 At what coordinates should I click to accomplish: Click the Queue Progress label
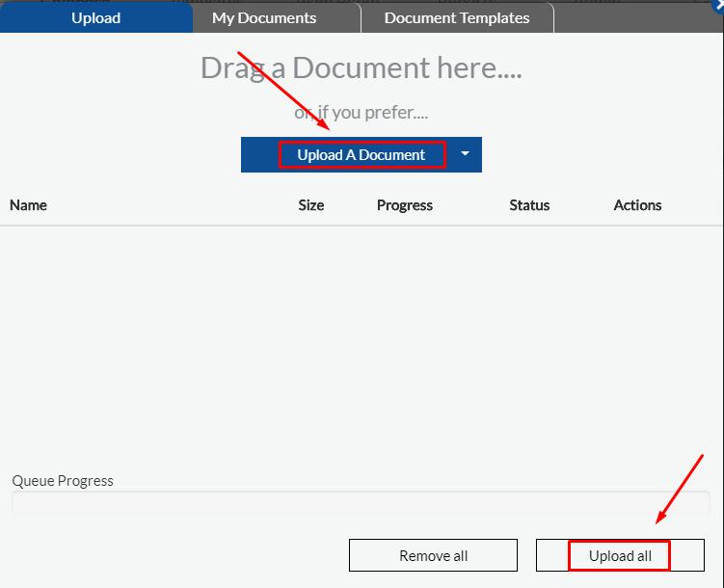click(x=63, y=480)
